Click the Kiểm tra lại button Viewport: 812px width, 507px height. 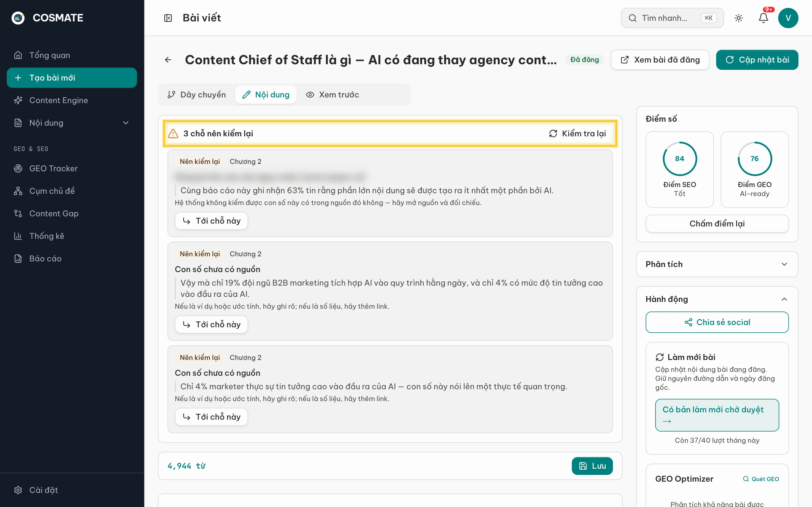pyautogui.click(x=577, y=134)
